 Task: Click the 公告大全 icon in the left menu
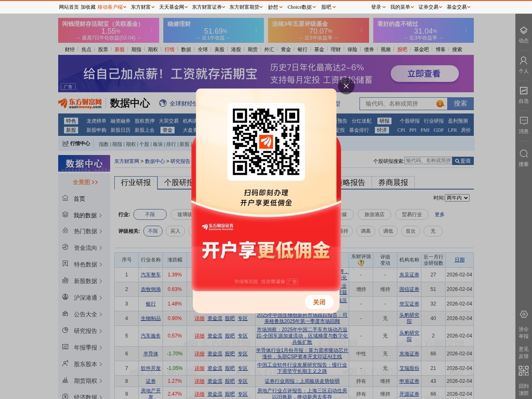tap(65, 314)
